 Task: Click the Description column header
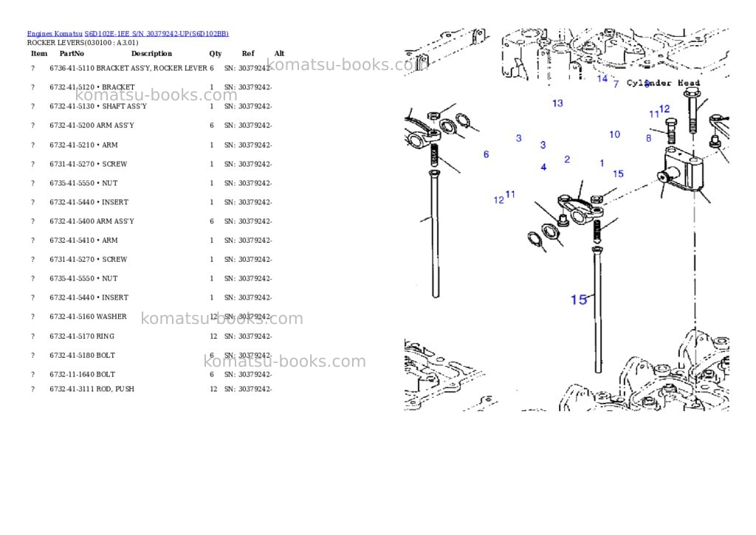pyautogui.click(x=151, y=53)
